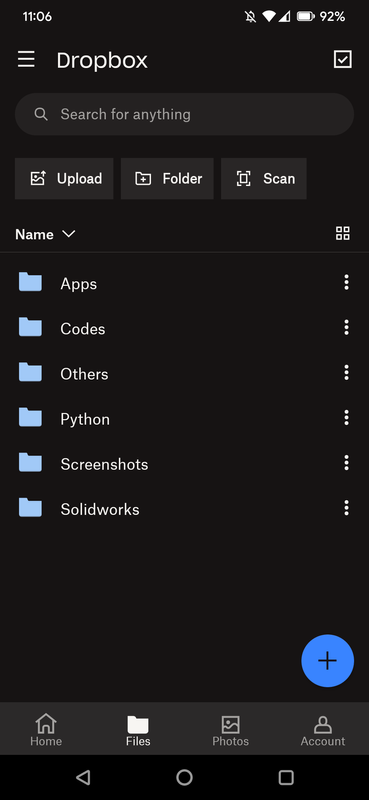Open more options for Codes folder
Viewport: 369px width, 800px height.
pos(347,327)
